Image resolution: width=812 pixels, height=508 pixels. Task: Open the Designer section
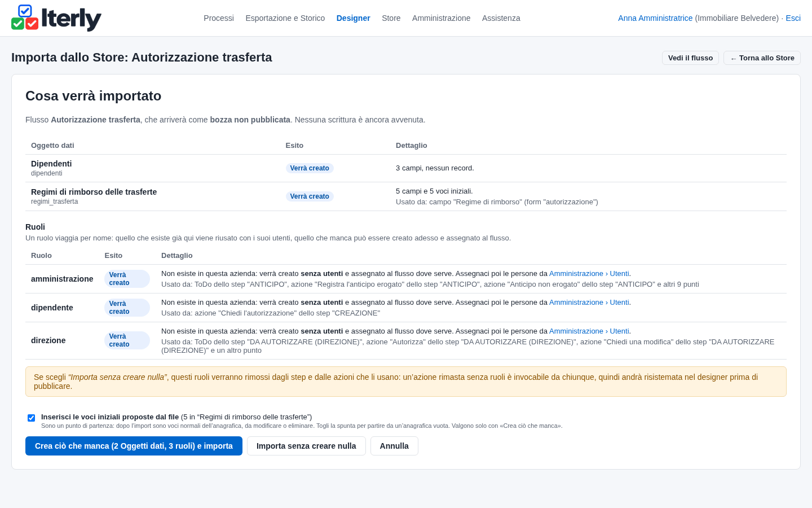point(354,18)
